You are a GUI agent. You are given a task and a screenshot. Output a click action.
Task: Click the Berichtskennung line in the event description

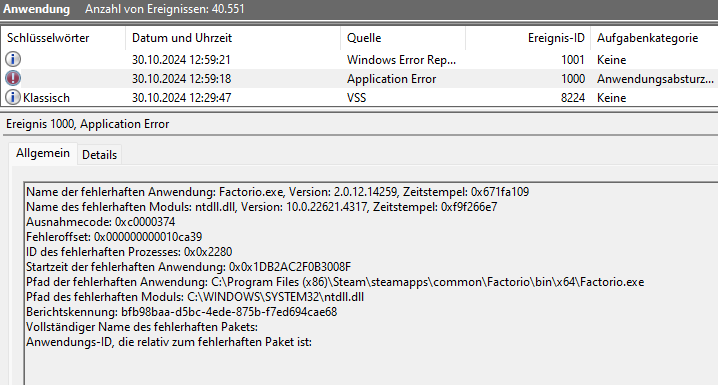181,312
